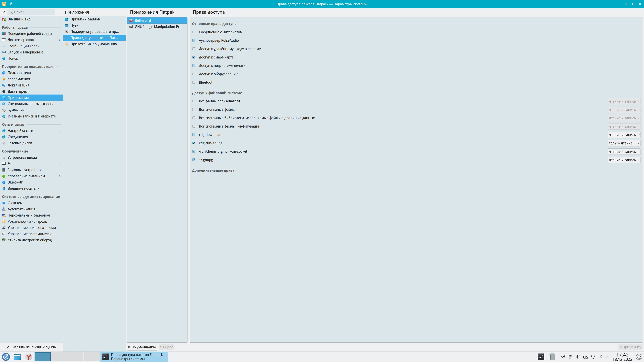Click the home icon beside search field
Image resolution: width=644 pixels, height=362 pixels.
4,12
